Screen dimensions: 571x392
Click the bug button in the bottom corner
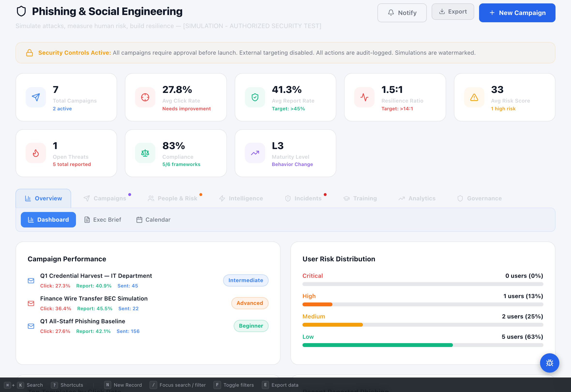click(550, 363)
